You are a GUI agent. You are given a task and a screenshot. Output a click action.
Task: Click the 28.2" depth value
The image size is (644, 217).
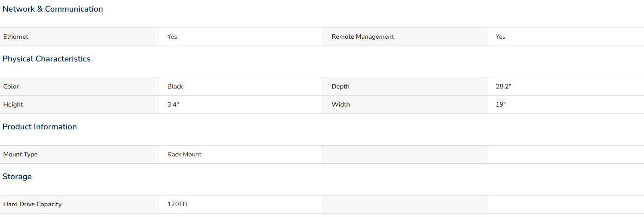click(503, 86)
